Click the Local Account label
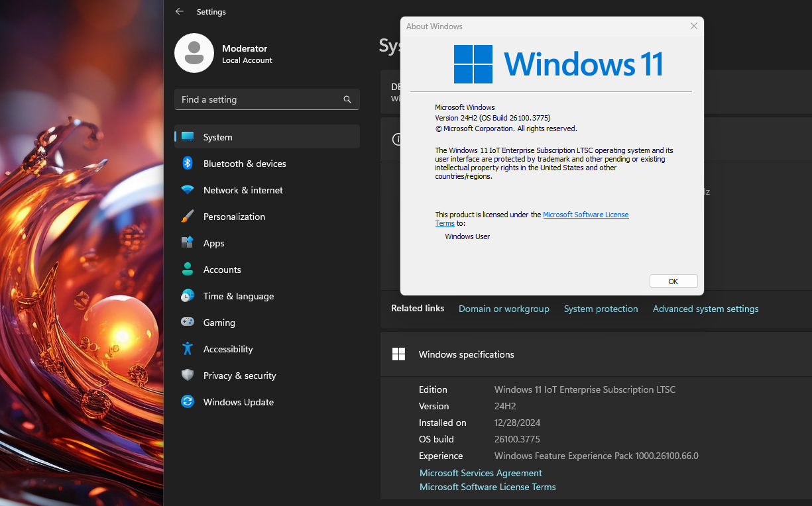The width and height of the screenshot is (812, 506). click(x=247, y=60)
